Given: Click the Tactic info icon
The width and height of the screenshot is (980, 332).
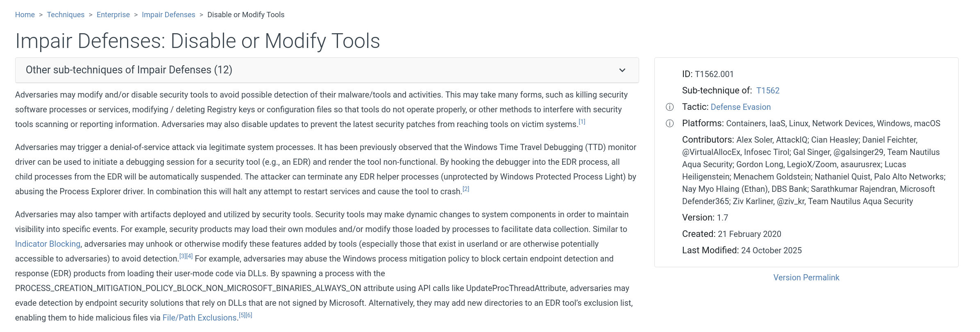Looking at the screenshot, I should (669, 107).
